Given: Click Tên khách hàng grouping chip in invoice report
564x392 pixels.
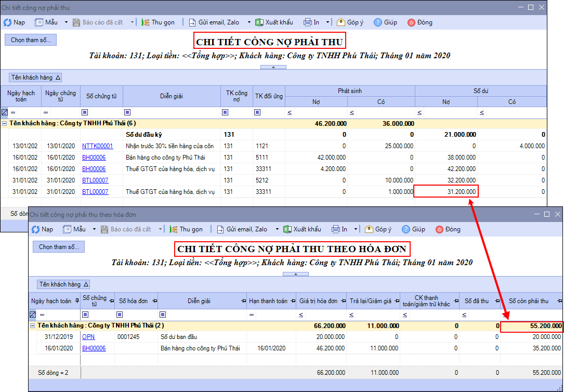Looking at the screenshot, I should pos(64,284).
